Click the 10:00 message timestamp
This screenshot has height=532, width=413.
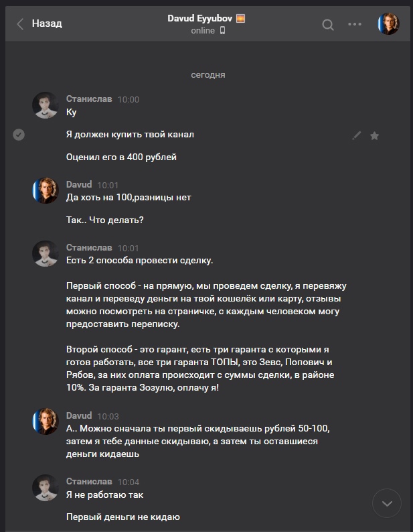pos(129,99)
